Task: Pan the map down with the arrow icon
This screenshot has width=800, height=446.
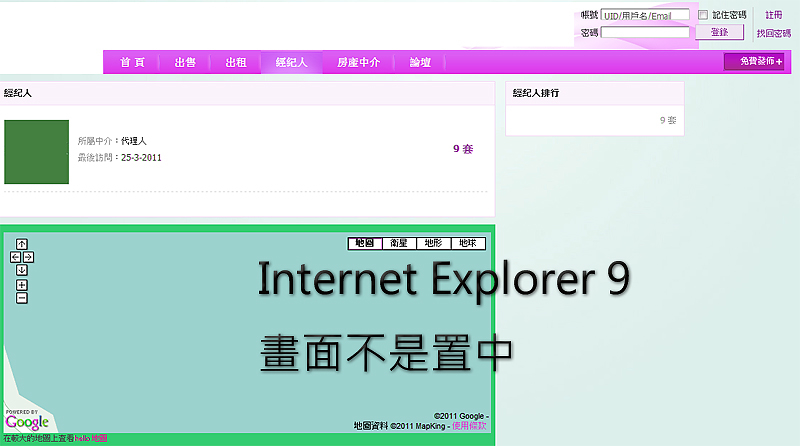Action: click(x=21, y=270)
